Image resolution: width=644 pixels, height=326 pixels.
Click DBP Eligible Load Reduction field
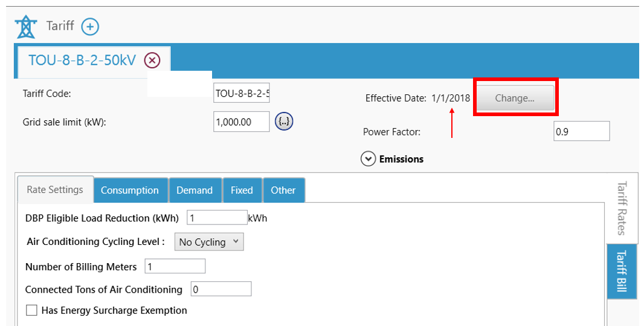click(x=217, y=218)
